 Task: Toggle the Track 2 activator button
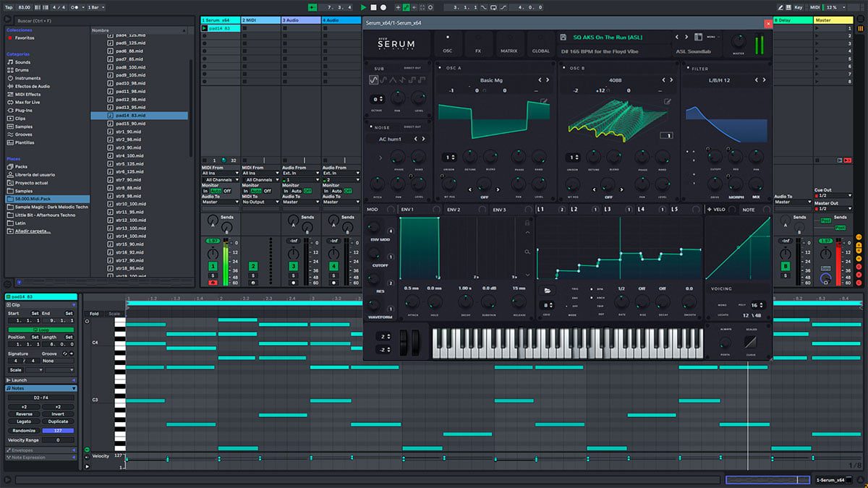tap(253, 267)
